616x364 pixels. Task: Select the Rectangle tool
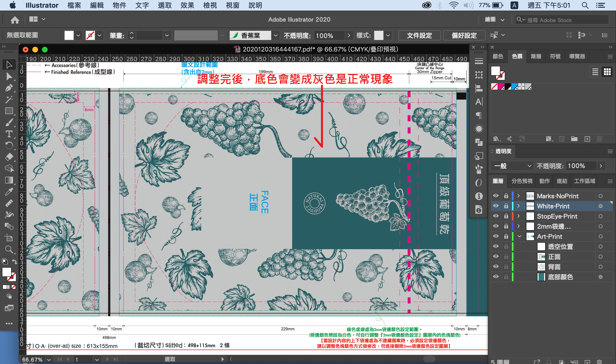pyautogui.click(x=9, y=111)
